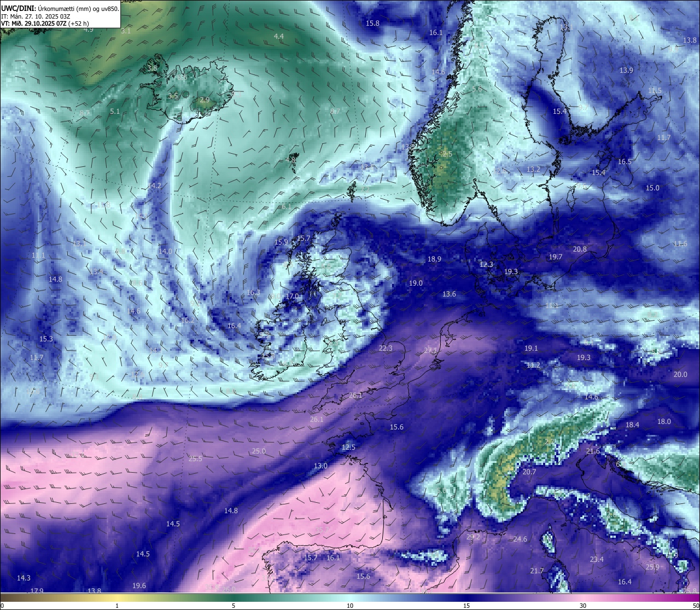Click the 13.9 value over Finland
Screen dimensions: 700x610
pos(626,70)
